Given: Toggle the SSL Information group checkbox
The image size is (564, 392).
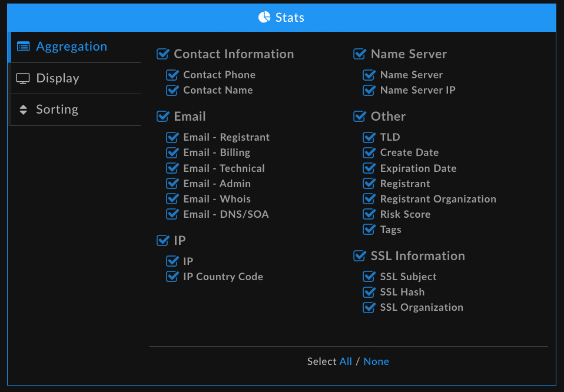Looking at the screenshot, I should 360,256.
